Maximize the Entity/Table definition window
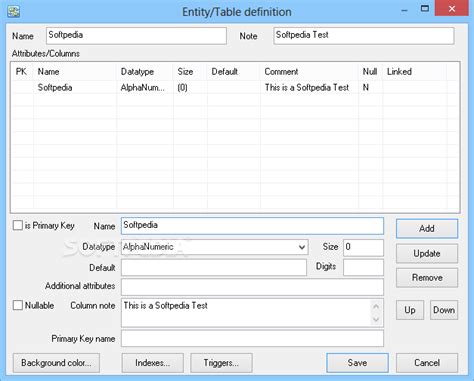This screenshot has height=381, width=474. [425, 9]
